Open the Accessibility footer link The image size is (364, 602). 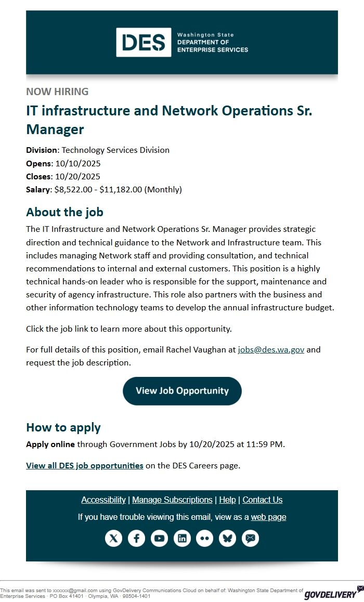pyautogui.click(x=103, y=500)
